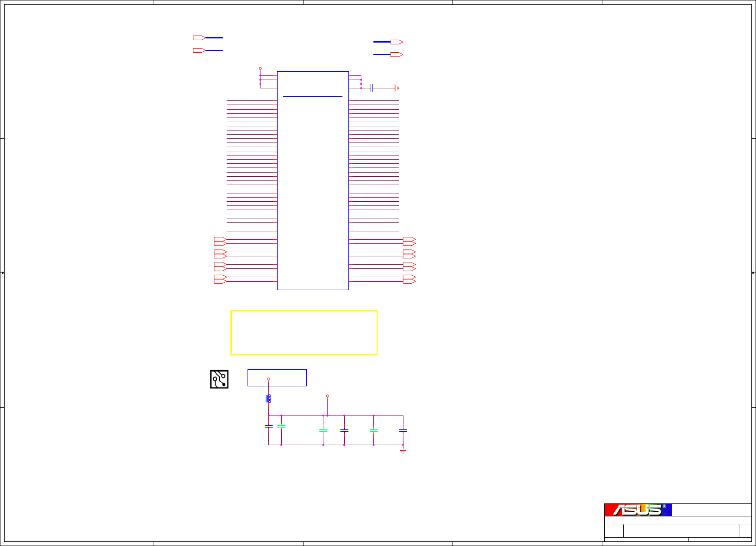Screen dimensions: 756x546
Task: Select the leftmost blue capacitor under the inductor
Action: tap(268, 426)
